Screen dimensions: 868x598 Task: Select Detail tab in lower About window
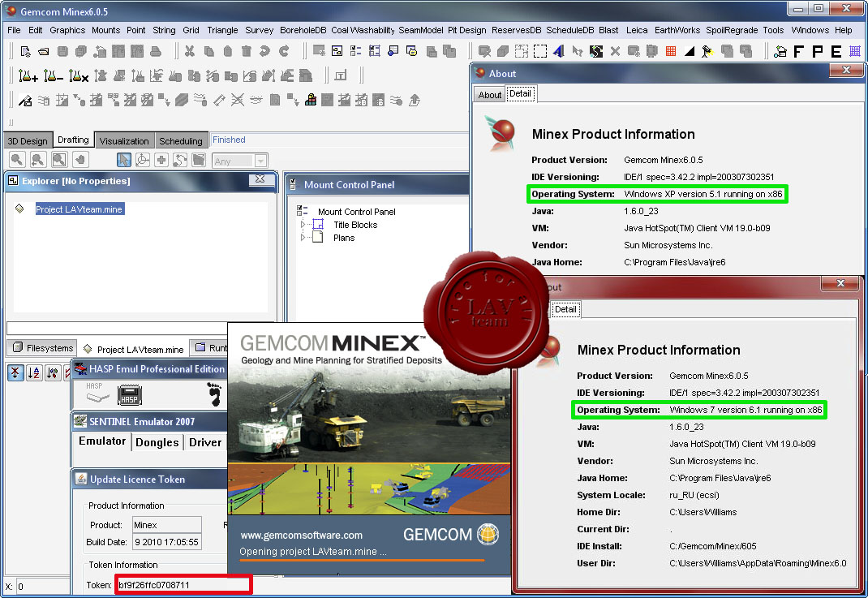565,309
